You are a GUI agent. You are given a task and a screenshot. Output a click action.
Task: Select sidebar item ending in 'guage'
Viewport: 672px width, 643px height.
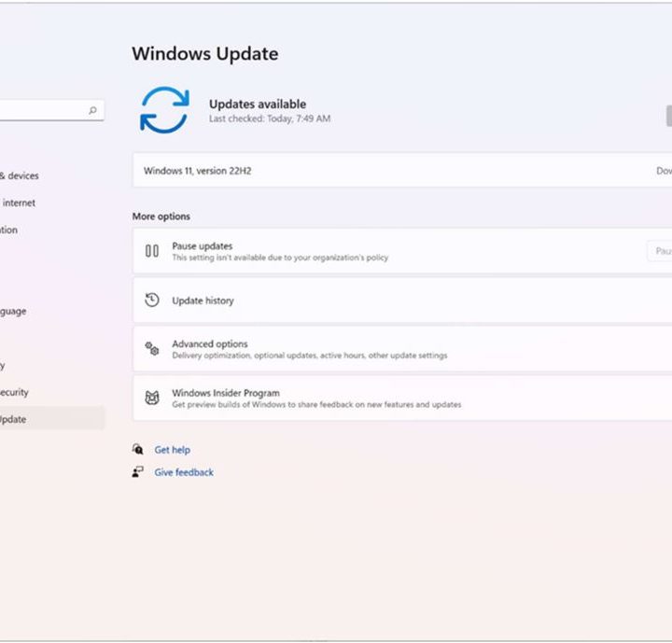coord(13,312)
